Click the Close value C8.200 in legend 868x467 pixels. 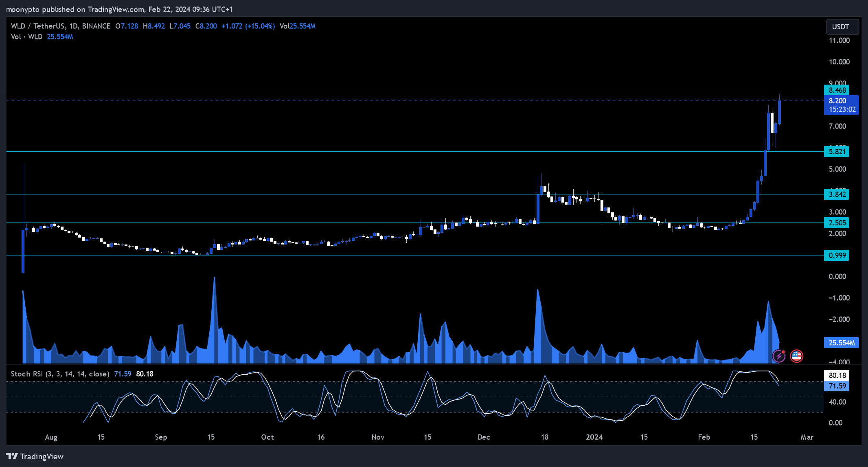coord(206,26)
